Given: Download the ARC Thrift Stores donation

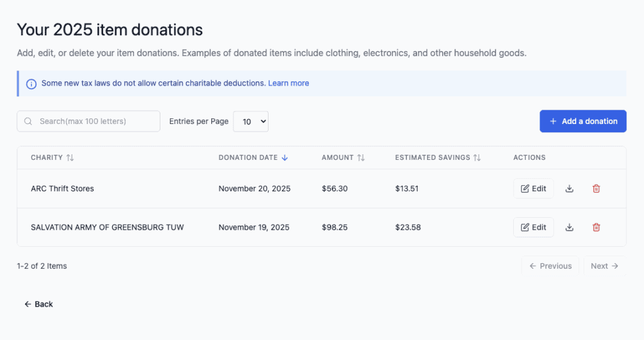Looking at the screenshot, I should click(x=569, y=188).
